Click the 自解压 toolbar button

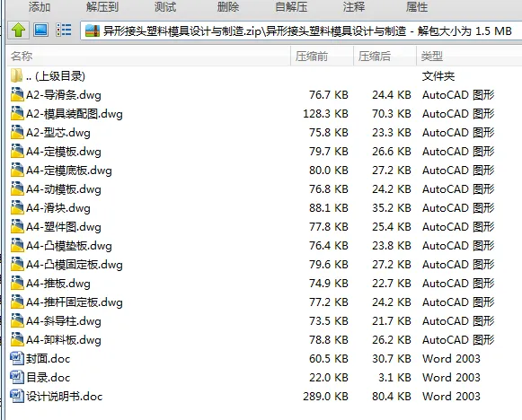click(291, 6)
